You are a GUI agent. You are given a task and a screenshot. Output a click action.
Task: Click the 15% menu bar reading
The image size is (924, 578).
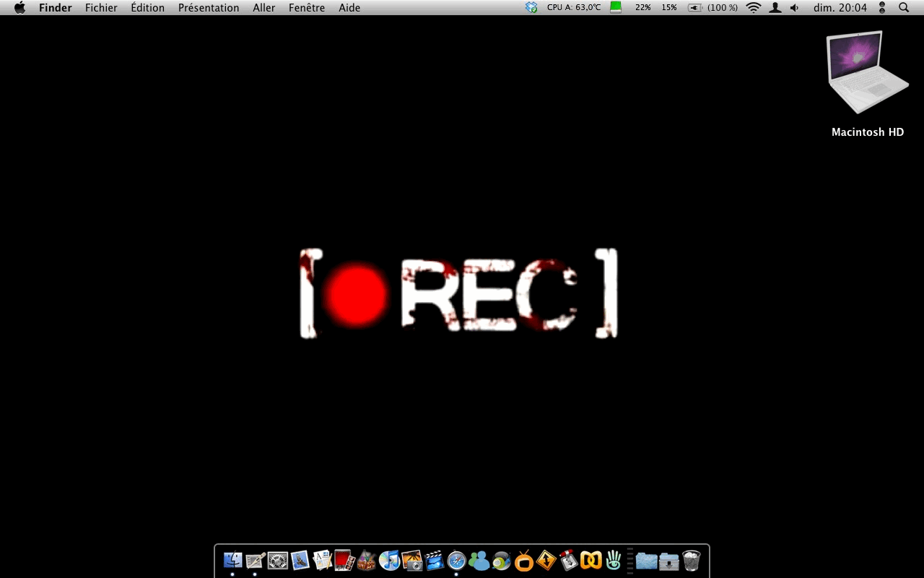pyautogui.click(x=669, y=7)
